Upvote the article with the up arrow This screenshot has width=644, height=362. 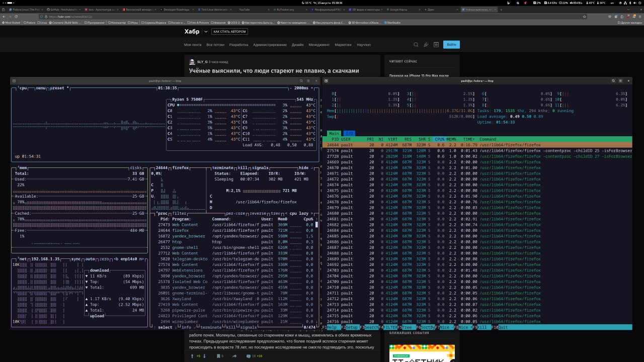(192, 356)
